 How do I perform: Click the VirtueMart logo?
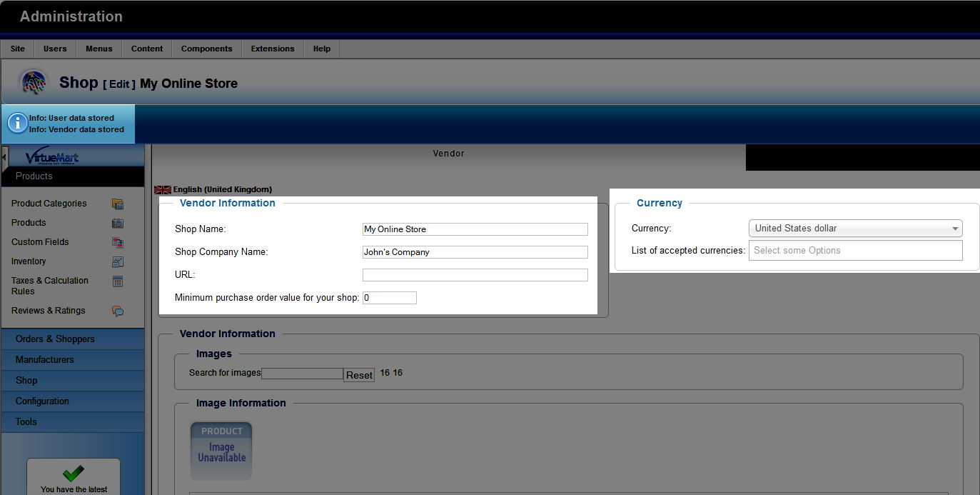(x=52, y=157)
